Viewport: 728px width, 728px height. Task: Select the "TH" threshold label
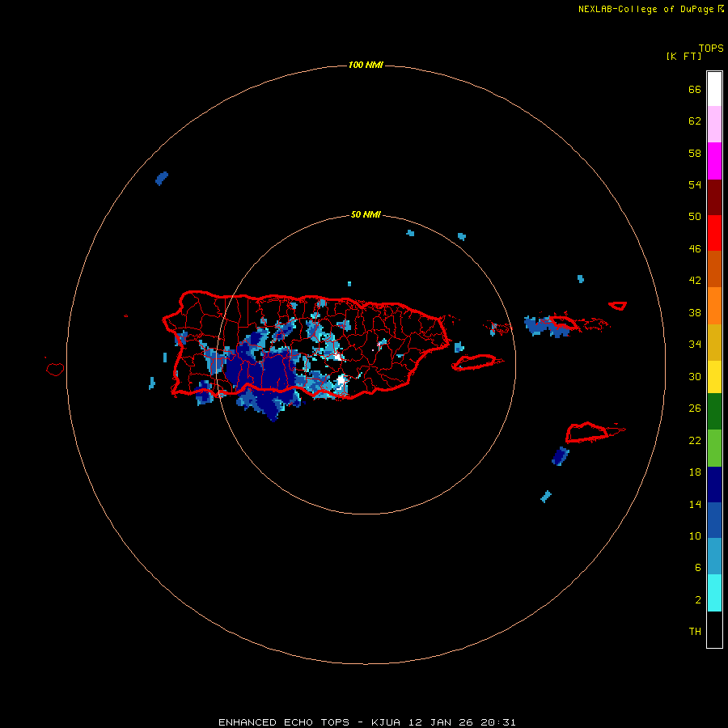click(x=695, y=632)
